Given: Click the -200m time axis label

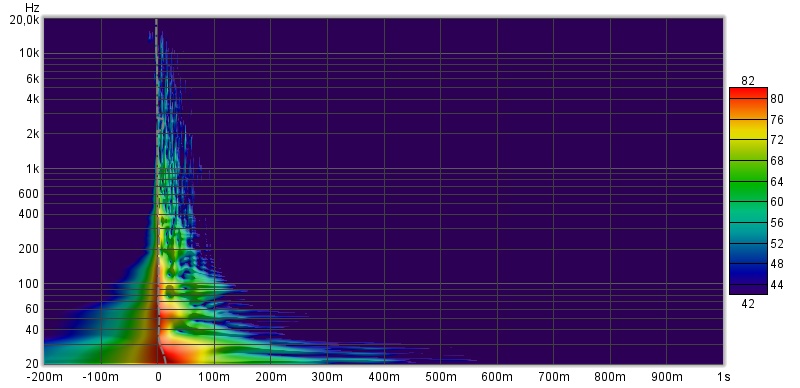Looking at the screenshot, I should point(44,377).
